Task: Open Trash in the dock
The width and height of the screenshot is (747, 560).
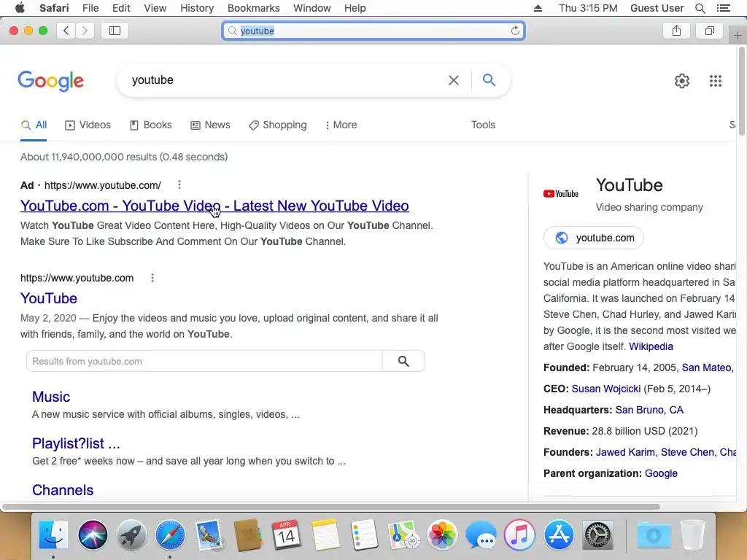Action: coord(692,534)
